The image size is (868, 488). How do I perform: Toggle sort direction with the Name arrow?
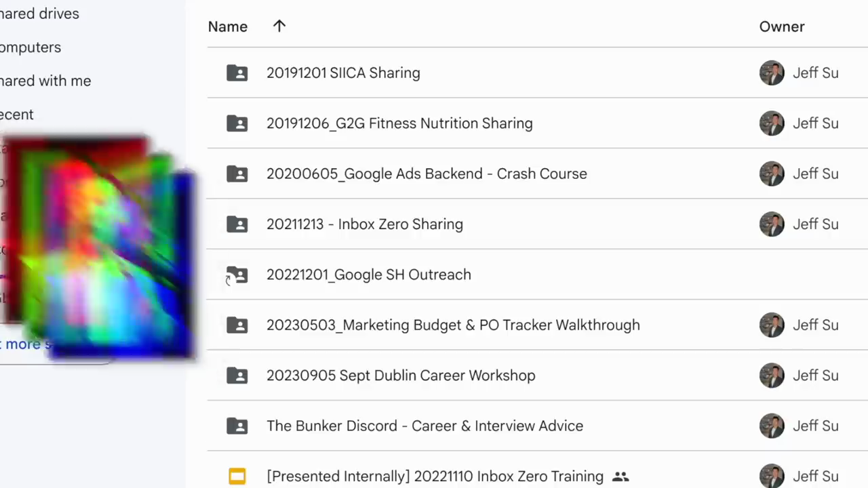pos(279,26)
